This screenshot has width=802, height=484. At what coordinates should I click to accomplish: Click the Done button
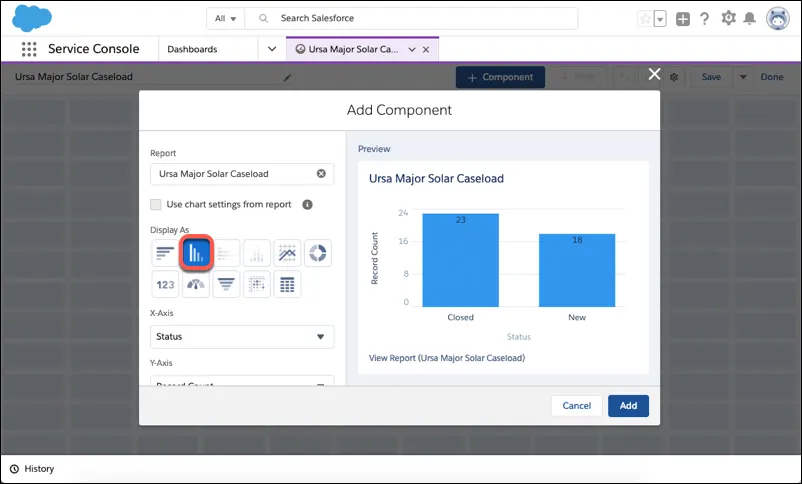click(772, 77)
